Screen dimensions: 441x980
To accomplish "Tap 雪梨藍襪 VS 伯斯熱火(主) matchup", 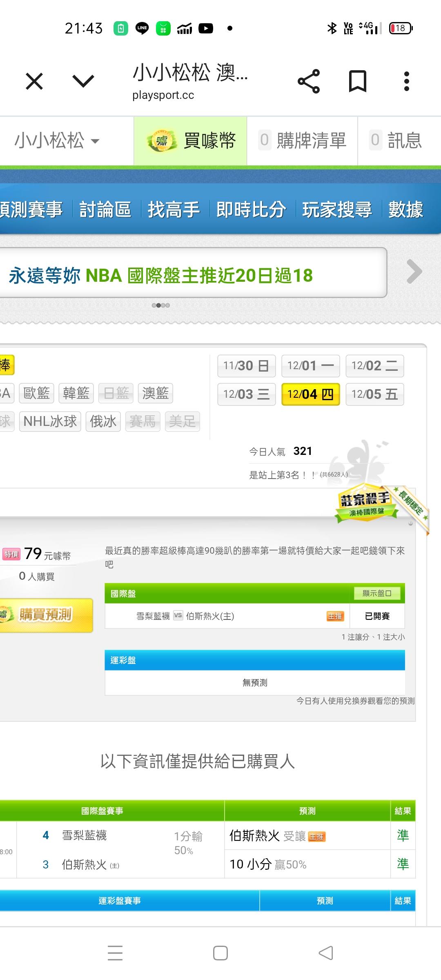I will (x=185, y=616).
